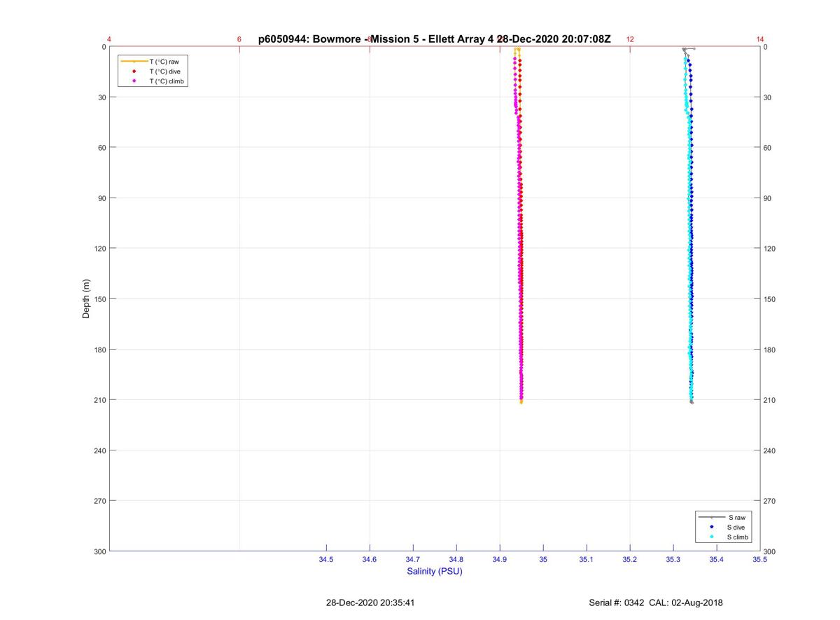Click depth tick 90 on the Depth (m) label side
840x620 pixels.
tap(102, 198)
